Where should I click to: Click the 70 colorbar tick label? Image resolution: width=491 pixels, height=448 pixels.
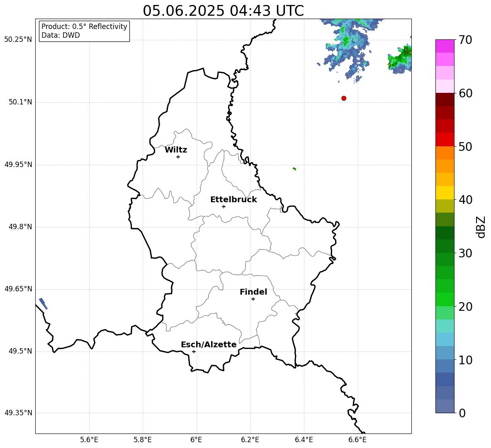(465, 40)
